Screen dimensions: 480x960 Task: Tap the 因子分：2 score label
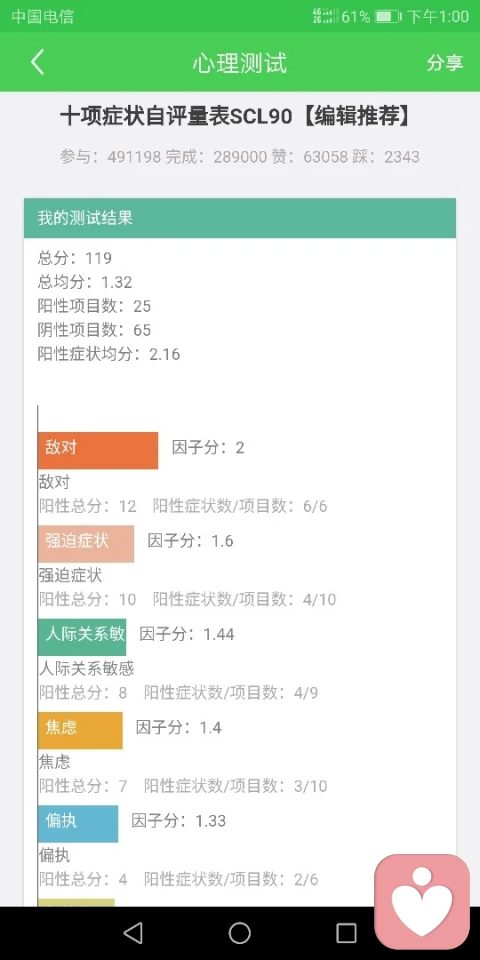(x=208, y=448)
